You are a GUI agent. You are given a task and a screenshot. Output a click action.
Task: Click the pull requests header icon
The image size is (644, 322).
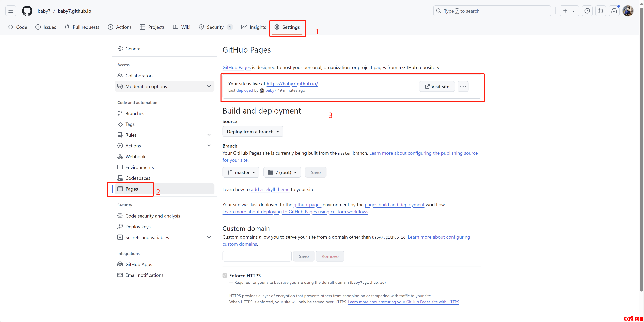[601, 11]
